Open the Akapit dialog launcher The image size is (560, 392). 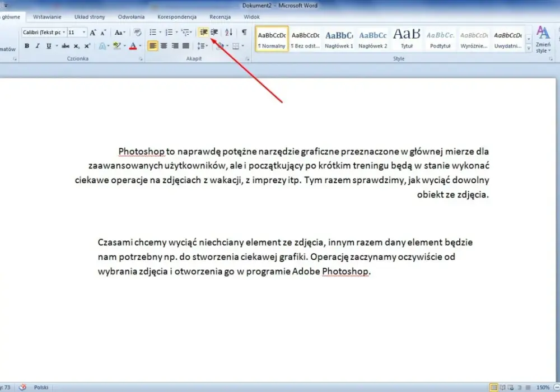point(247,59)
